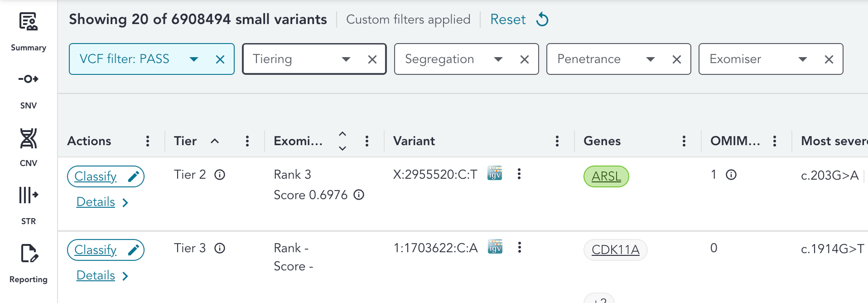
Task: Remove the Penetrance filter
Action: pyautogui.click(x=677, y=59)
